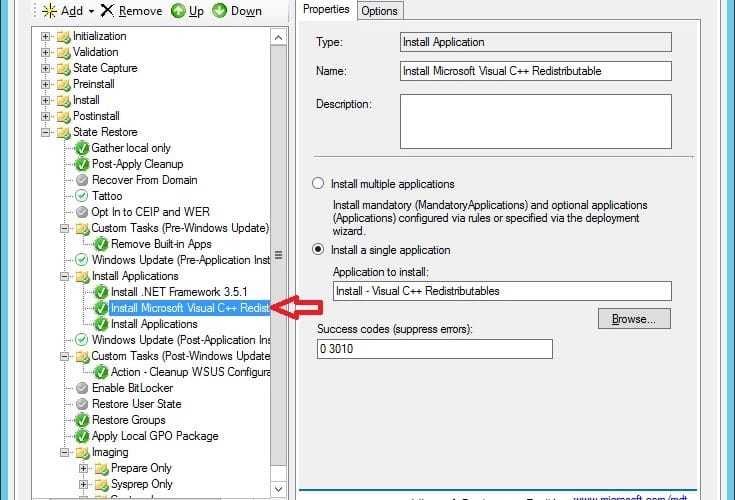Image resolution: width=735 pixels, height=500 pixels.
Task: Select Remove Built-in Apps step label
Action: click(x=161, y=244)
